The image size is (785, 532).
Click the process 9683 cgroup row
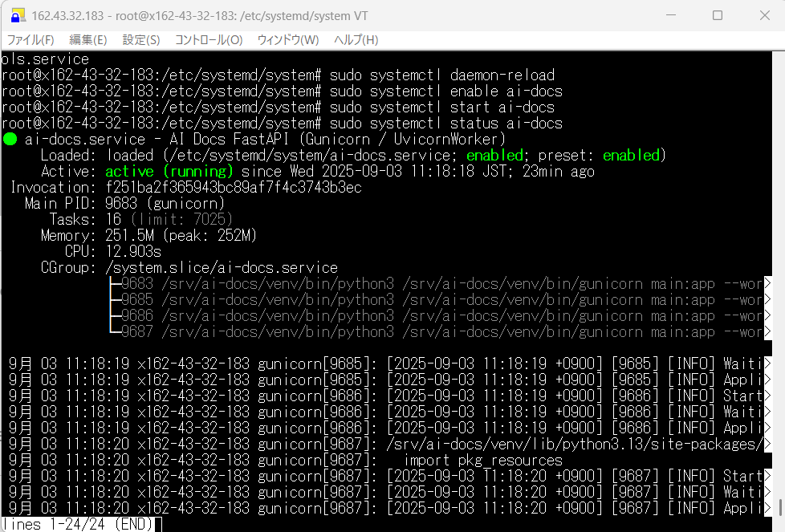(x=441, y=283)
